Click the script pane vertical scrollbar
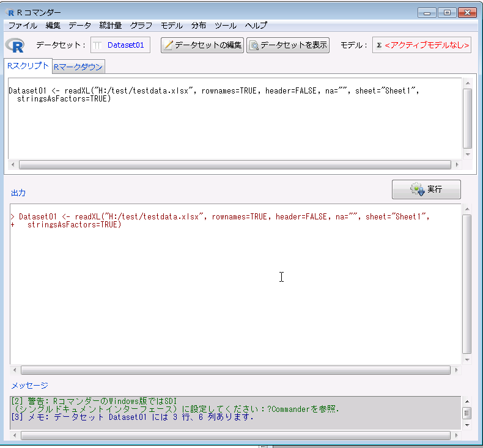Viewport: 483px width, 448px height. (467, 119)
